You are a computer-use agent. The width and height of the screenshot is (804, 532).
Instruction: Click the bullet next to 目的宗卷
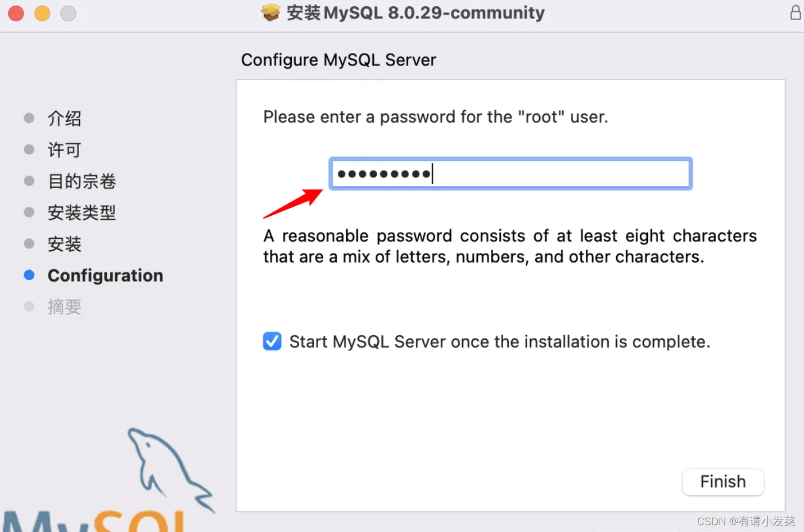click(x=29, y=181)
